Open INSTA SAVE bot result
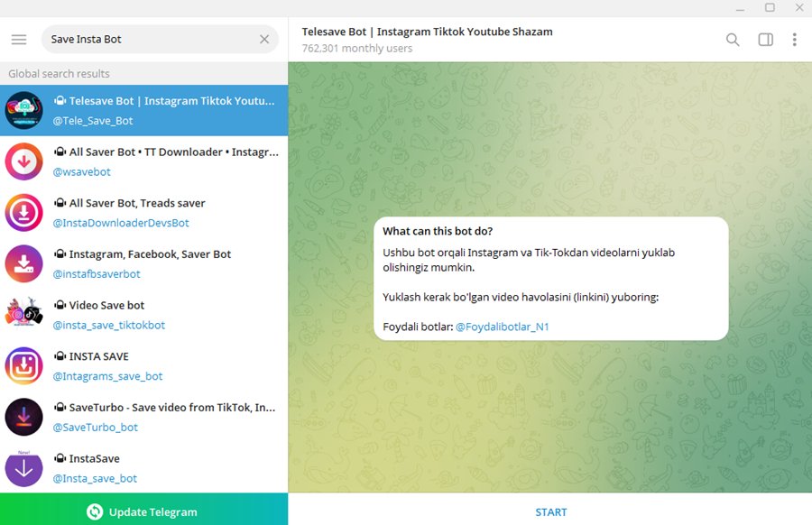 [x=144, y=365]
